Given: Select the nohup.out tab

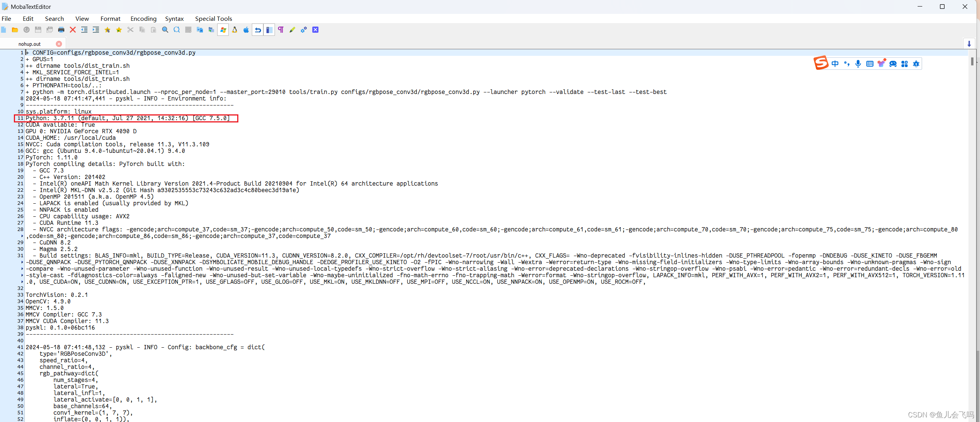Looking at the screenshot, I should (x=30, y=44).
